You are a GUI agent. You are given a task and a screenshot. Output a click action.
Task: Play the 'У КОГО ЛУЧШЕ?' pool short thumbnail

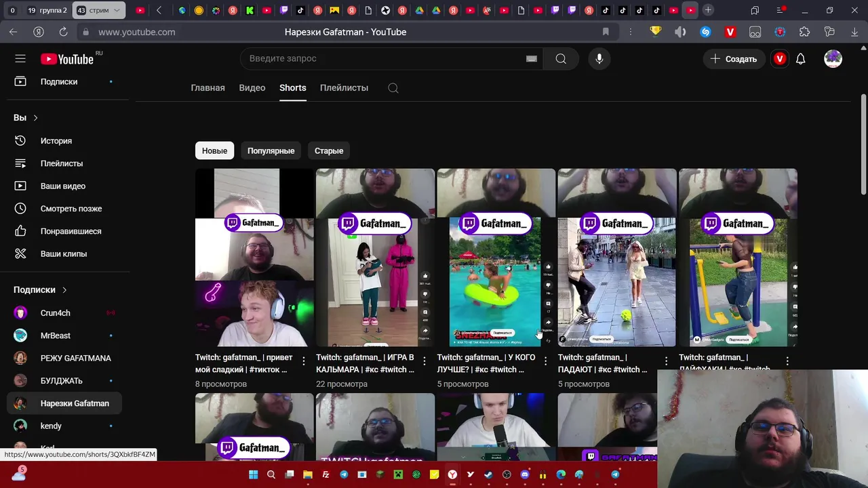coord(496,258)
